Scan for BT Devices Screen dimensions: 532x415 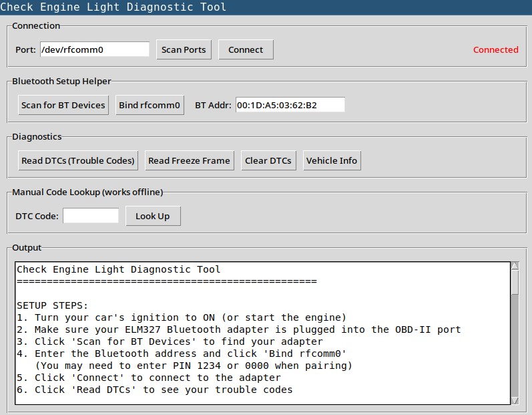63,105
